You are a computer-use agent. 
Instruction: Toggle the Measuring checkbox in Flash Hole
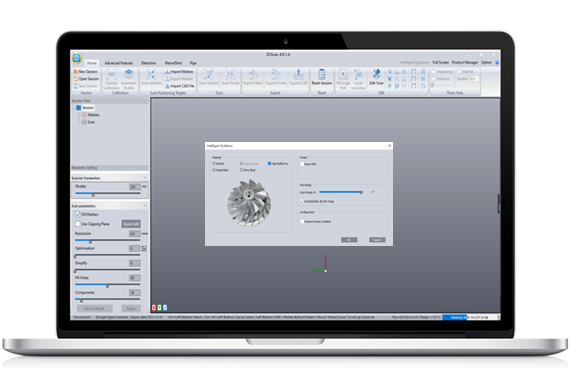tap(433, 72)
